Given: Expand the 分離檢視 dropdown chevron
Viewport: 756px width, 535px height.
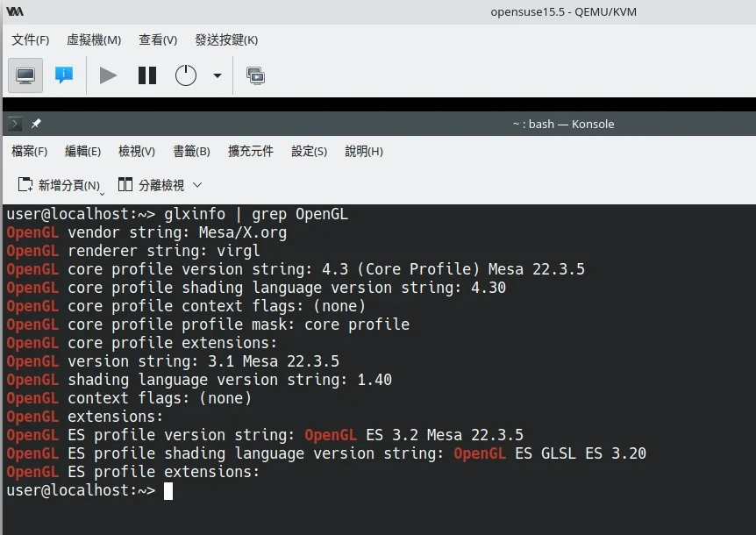Looking at the screenshot, I should (x=197, y=184).
